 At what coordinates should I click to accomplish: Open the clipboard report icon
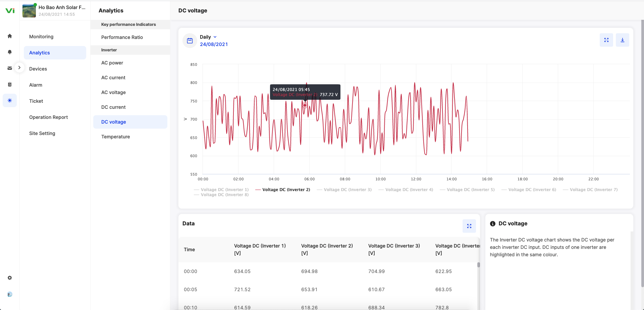click(x=10, y=84)
